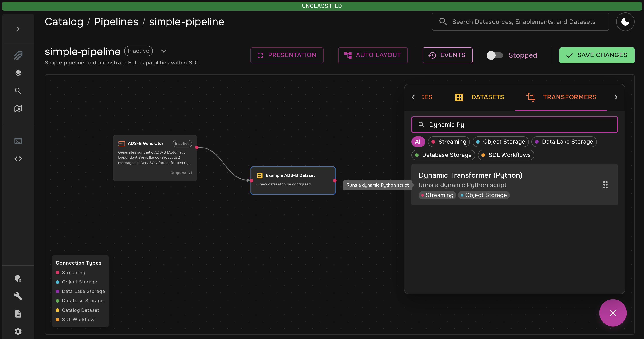Switch to the DATASETS tab

(x=479, y=97)
